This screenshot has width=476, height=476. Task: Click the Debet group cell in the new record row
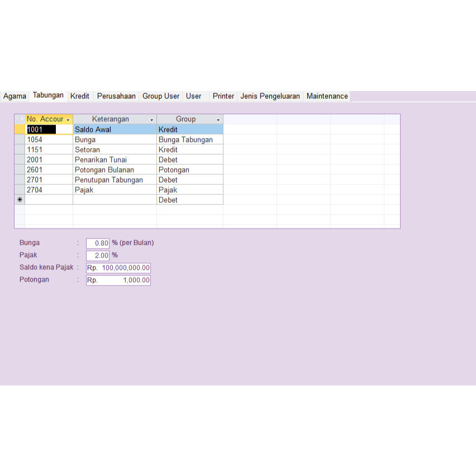190,200
